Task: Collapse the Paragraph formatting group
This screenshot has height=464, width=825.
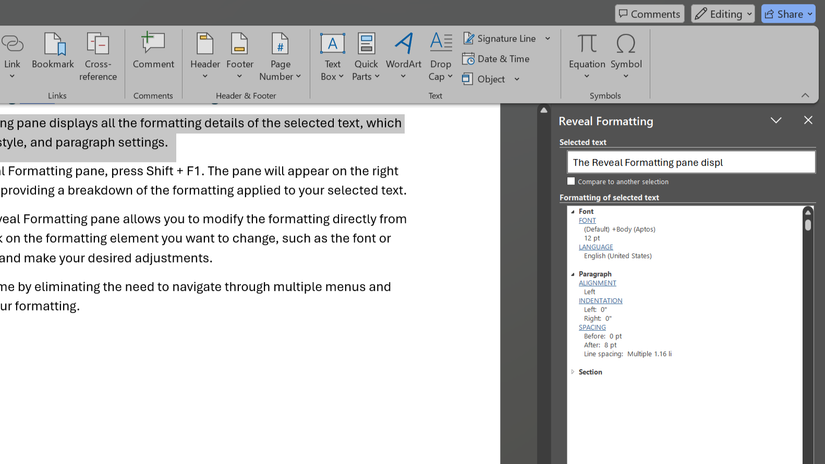Action: [573, 274]
